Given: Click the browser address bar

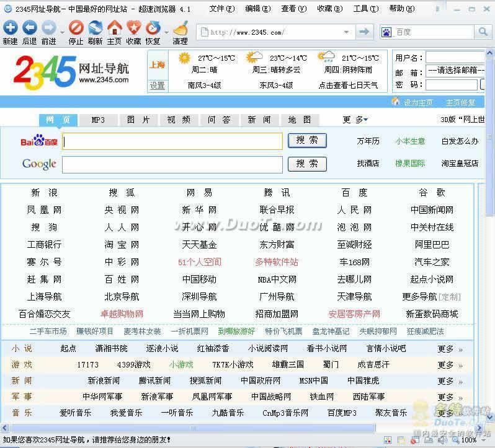Looking at the screenshot, I should [x=275, y=32].
